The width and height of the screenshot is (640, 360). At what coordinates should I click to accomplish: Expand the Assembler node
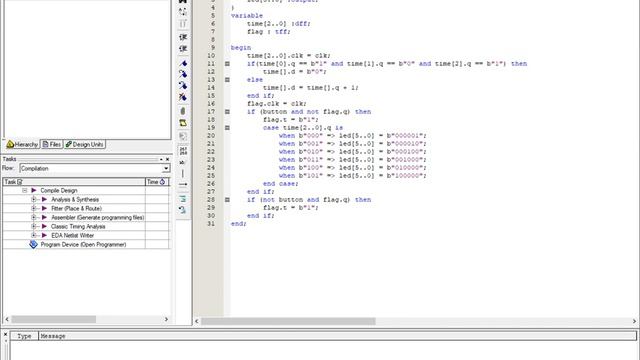point(34,217)
